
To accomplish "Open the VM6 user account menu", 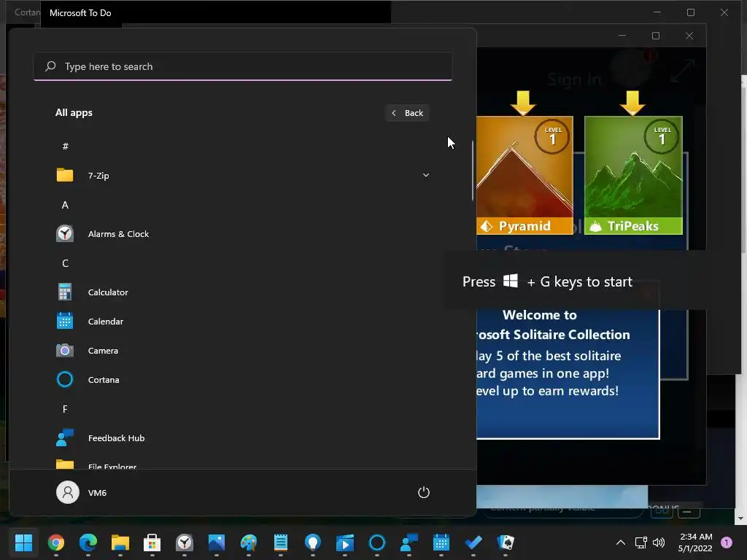I will pos(82,492).
